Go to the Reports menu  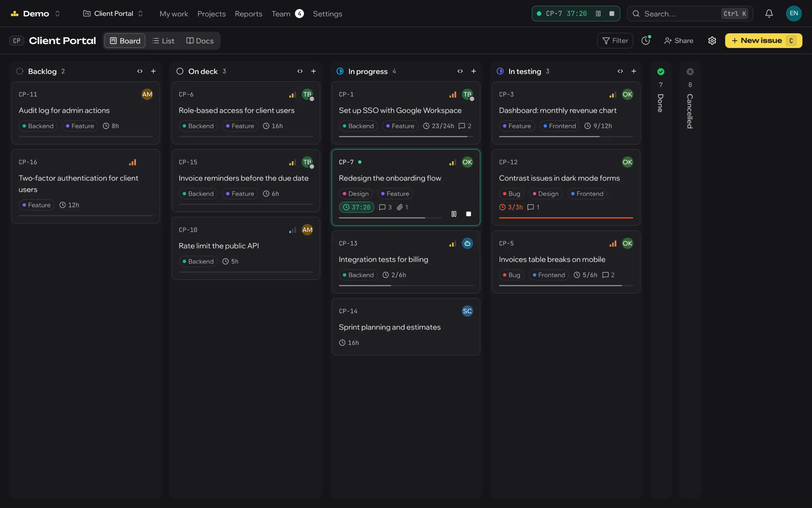pyautogui.click(x=248, y=14)
